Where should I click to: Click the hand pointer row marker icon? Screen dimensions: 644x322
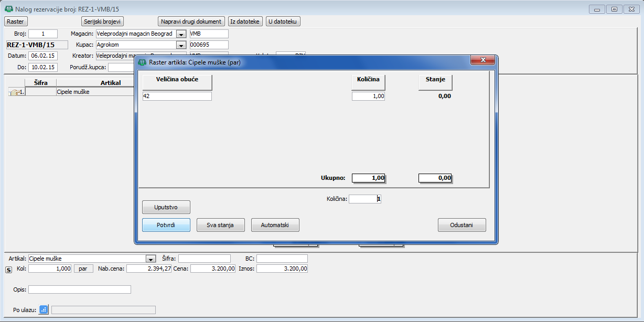16,92
